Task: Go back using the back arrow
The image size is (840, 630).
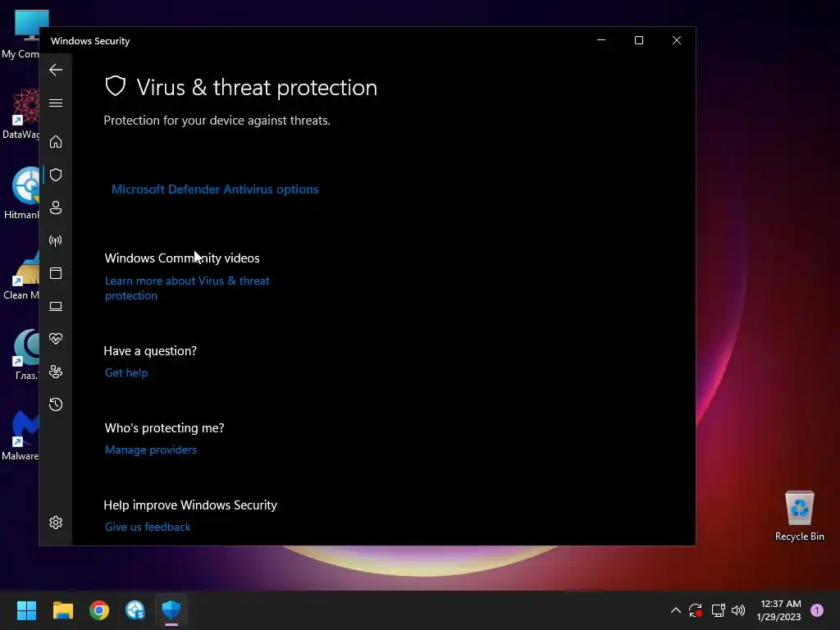Action: click(56, 70)
